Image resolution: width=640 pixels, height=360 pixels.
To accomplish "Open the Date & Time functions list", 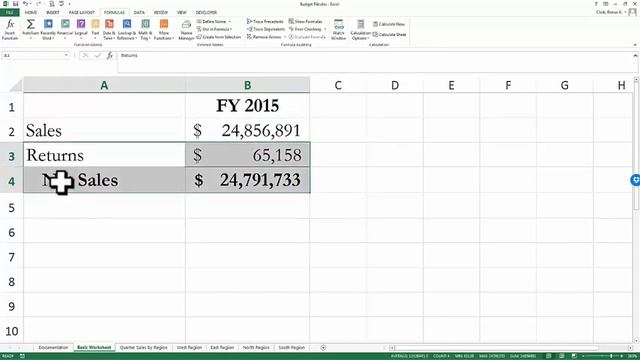I will click(x=109, y=30).
